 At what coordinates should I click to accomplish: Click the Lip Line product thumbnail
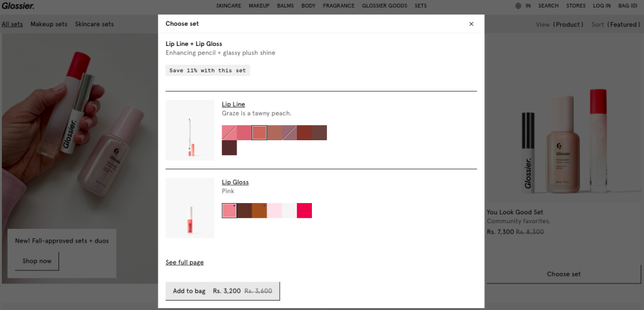pyautogui.click(x=190, y=130)
